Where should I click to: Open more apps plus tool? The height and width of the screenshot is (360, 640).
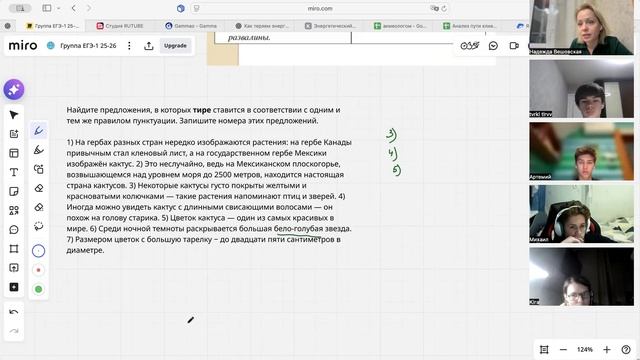click(x=14, y=287)
